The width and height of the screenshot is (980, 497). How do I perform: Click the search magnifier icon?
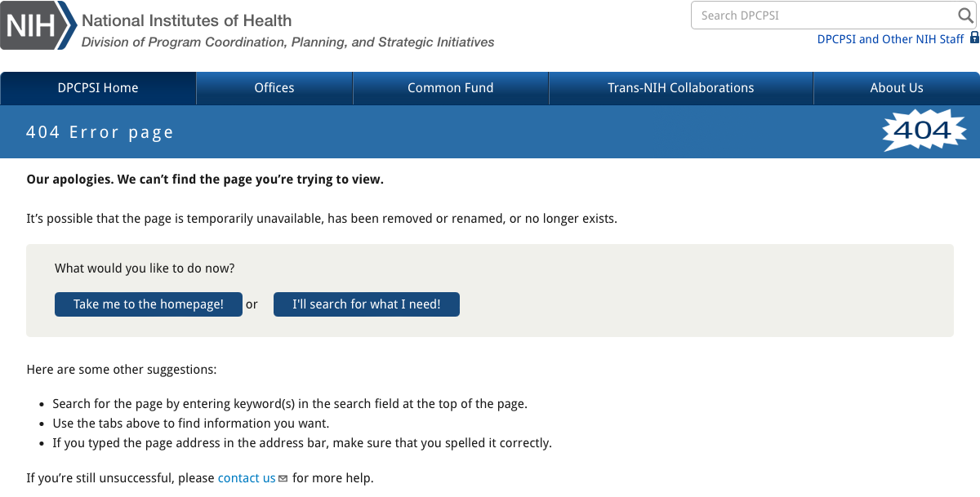tap(965, 16)
